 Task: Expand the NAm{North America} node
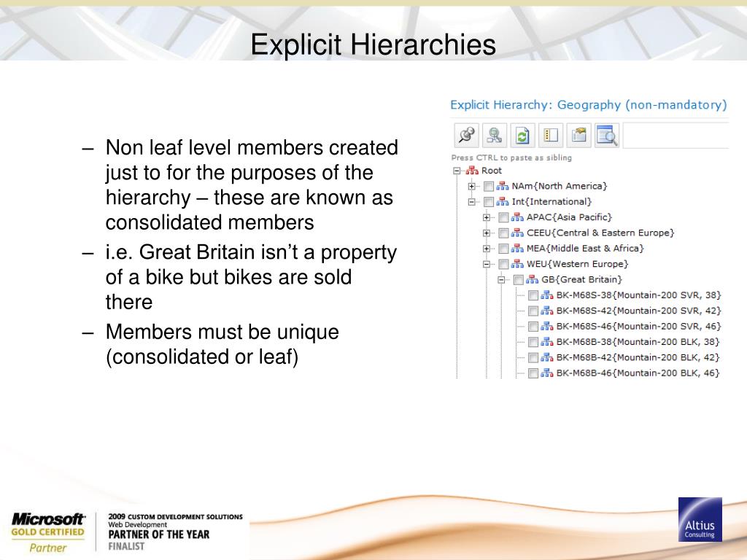click(x=471, y=186)
